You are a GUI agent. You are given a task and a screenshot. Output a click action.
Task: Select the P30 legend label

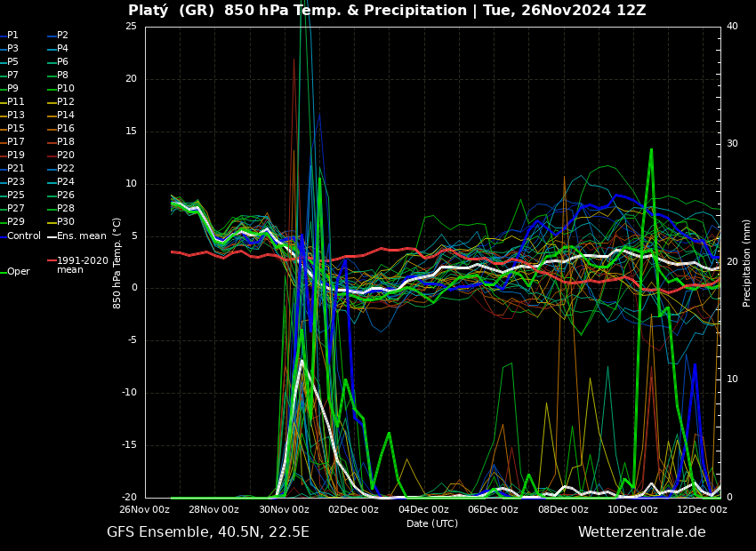pyautogui.click(x=66, y=222)
